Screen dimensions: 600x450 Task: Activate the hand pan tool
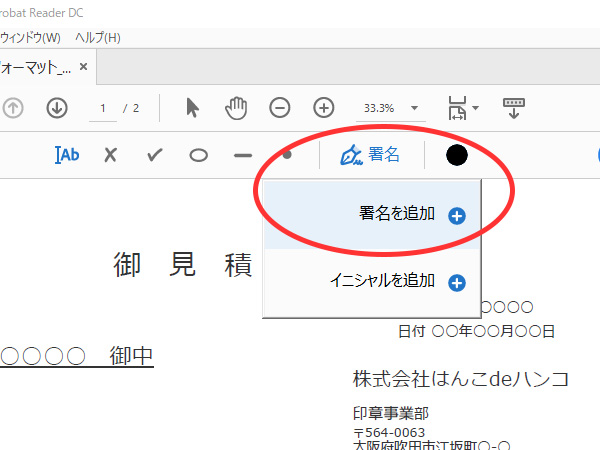coord(236,107)
